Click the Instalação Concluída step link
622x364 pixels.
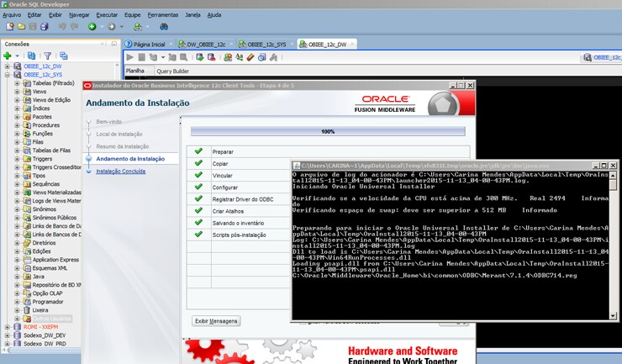click(120, 171)
